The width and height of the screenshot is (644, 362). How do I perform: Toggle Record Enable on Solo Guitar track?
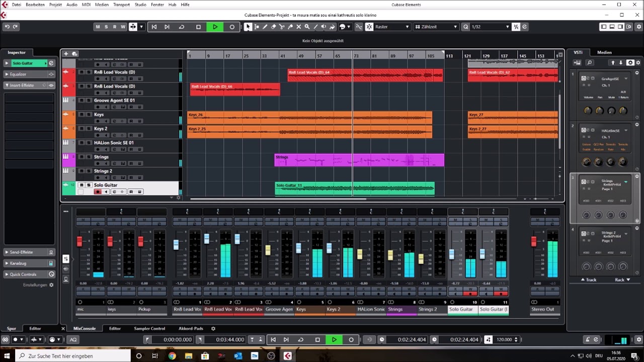coord(98,192)
